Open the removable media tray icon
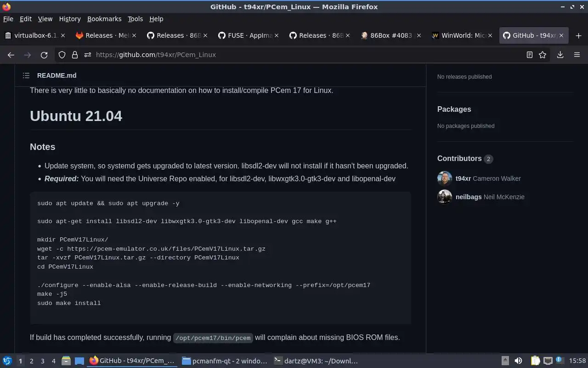 tap(505, 361)
